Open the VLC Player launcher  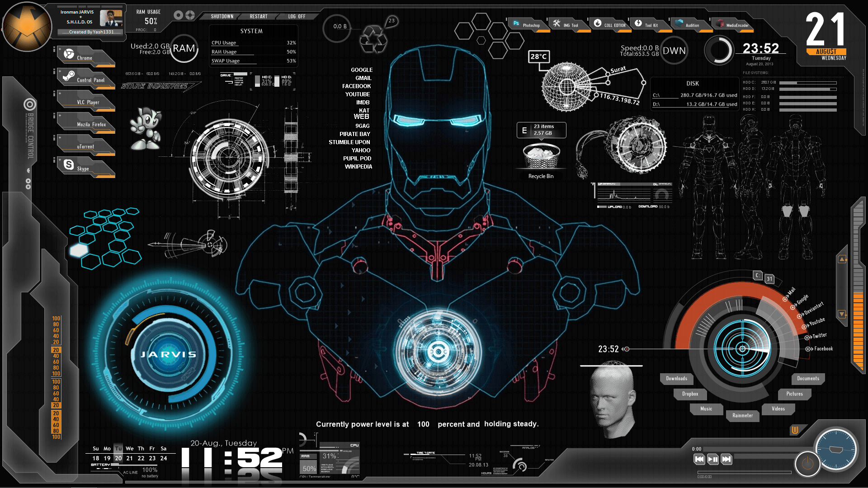[x=86, y=100]
